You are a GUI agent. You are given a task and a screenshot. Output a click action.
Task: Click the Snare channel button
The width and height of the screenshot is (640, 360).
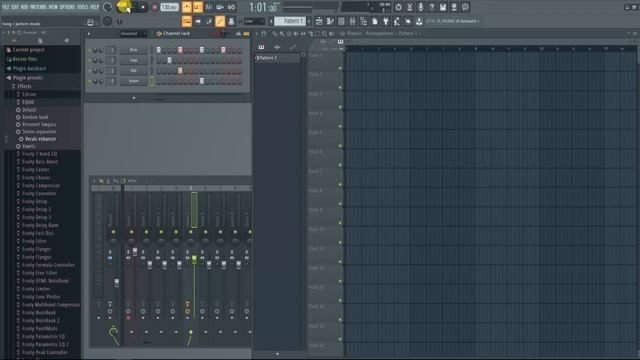(133, 81)
